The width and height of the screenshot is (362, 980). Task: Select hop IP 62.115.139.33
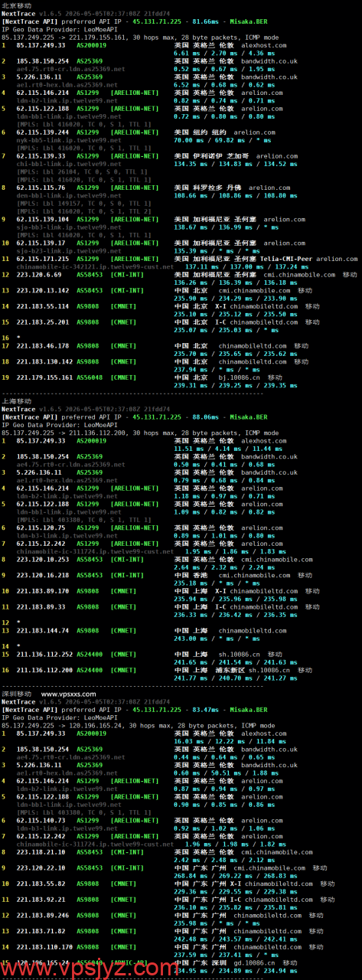coord(41,156)
